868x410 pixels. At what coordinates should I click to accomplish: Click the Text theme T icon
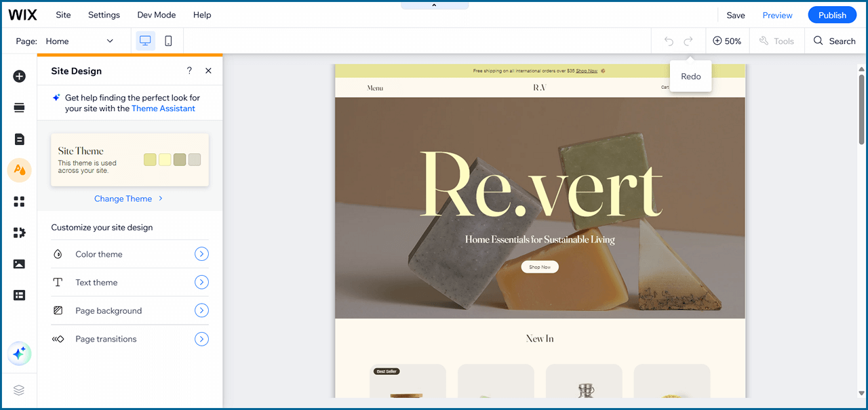click(58, 283)
